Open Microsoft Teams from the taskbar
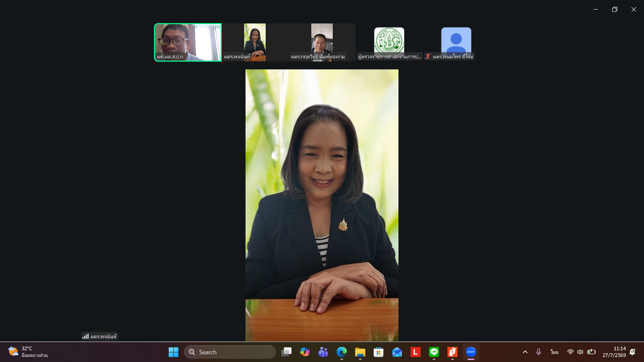The height and width of the screenshot is (362, 644). point(323,352)
